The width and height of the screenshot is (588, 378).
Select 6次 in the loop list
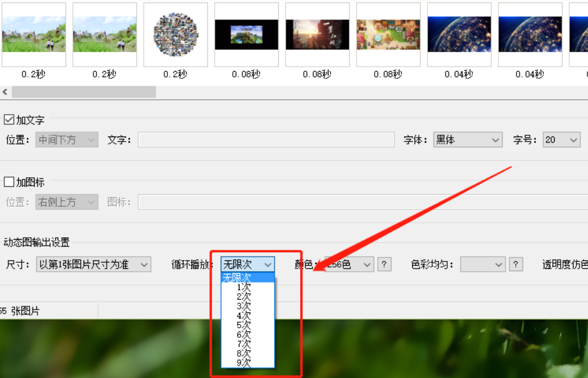tap(247, 335)
